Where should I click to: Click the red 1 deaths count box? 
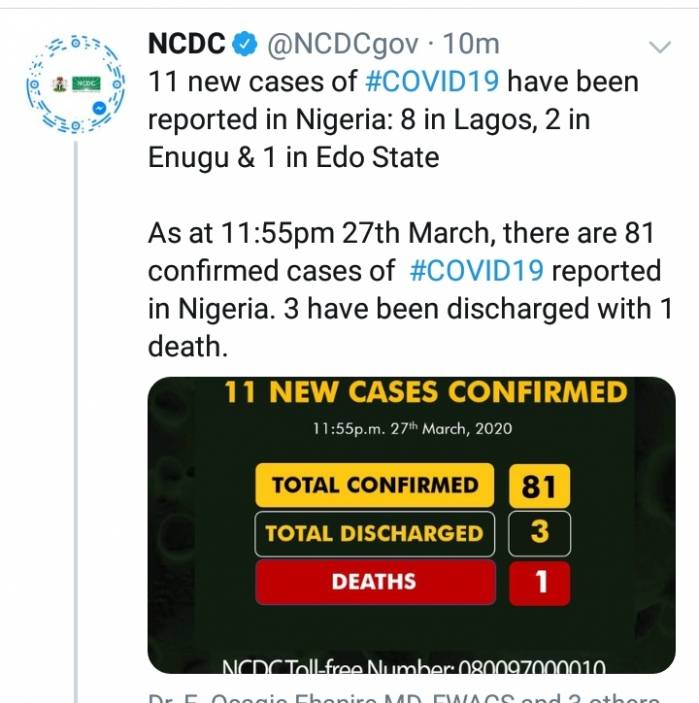point(540,583)
